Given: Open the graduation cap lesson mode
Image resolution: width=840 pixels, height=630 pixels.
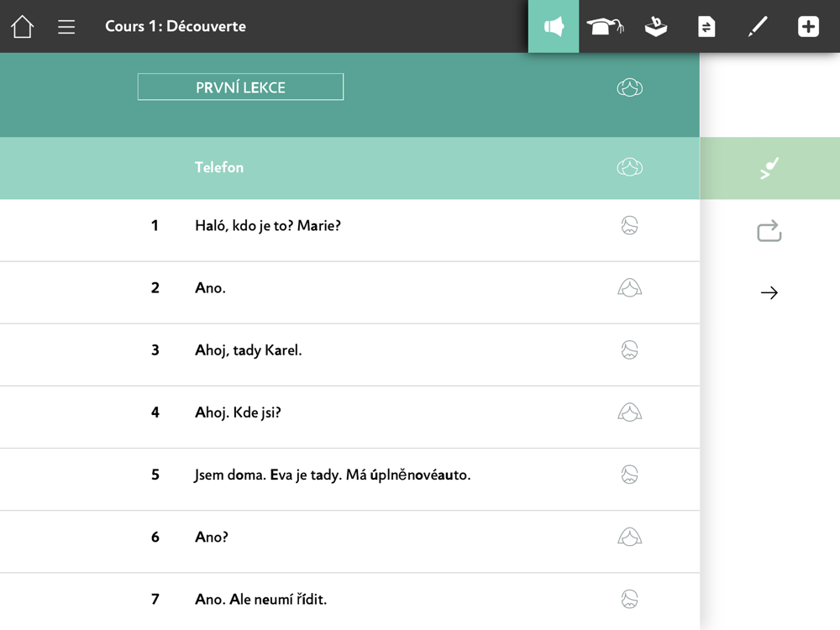Looking at the screenshot, I should 605,27.
